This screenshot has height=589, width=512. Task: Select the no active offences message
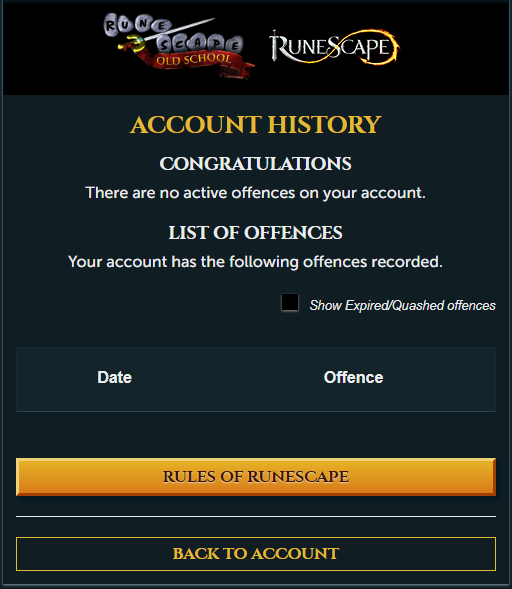click(256, 193)
